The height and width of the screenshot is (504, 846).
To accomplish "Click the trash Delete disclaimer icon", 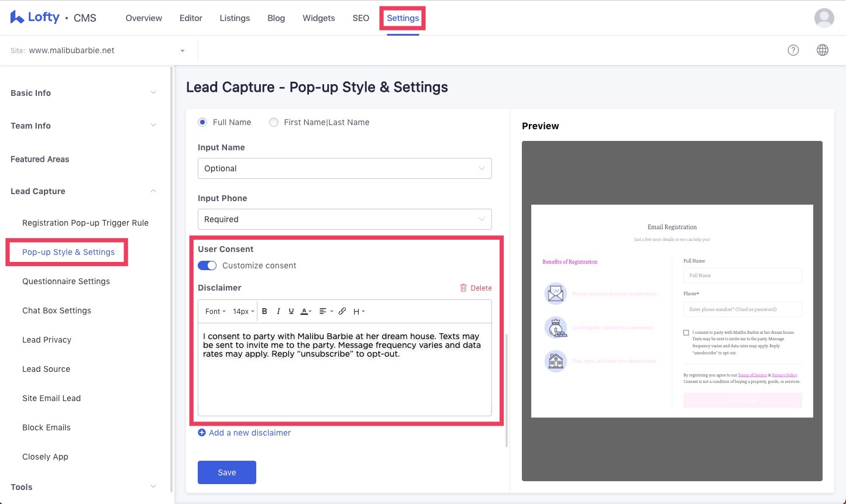I will pyautogui.click(x=463, y=288).
